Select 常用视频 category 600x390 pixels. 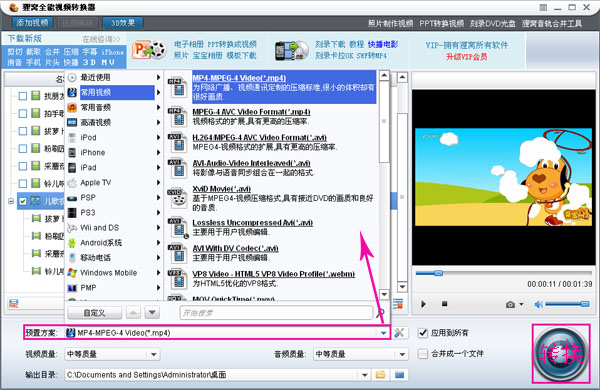[x=111, y=92]
